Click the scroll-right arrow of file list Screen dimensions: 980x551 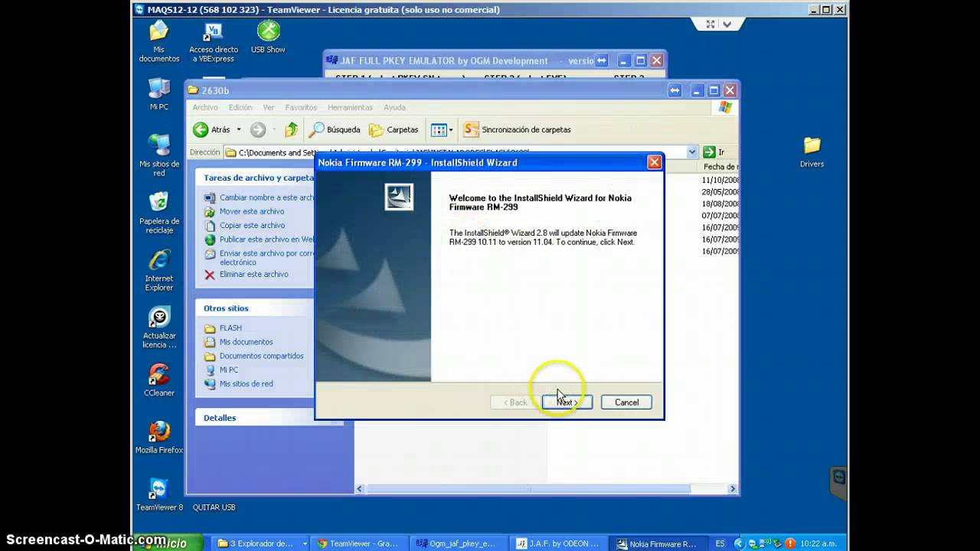coord(733,489)
